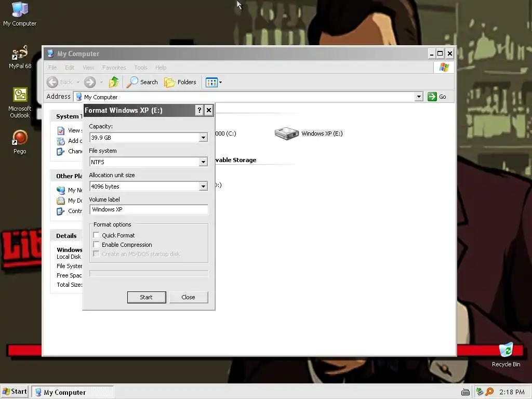532x399 pixels.
Task: Toggle the Folders pane toolbar button
Action: pos(180,82)
